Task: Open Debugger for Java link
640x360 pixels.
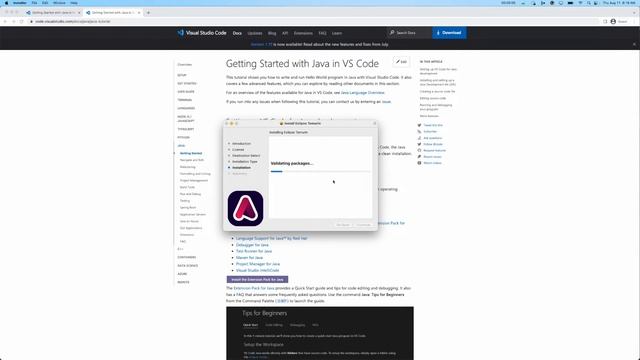Action: [x=252, y=245]
